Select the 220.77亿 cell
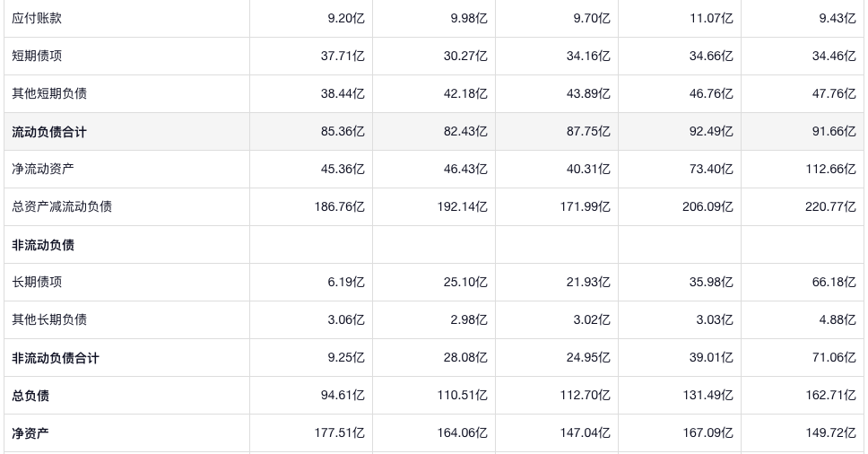 (x=830, y=207)
